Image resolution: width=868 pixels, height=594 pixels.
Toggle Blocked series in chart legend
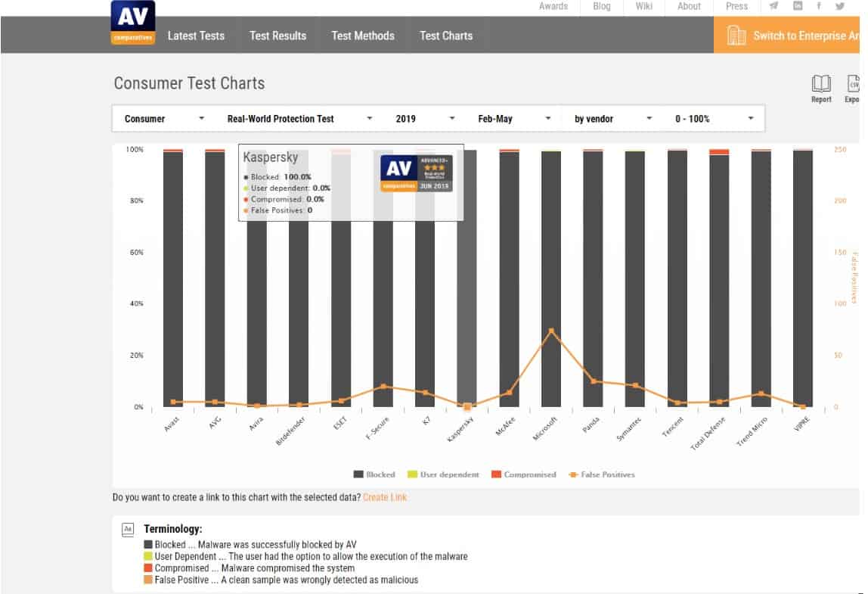point(375,474)
